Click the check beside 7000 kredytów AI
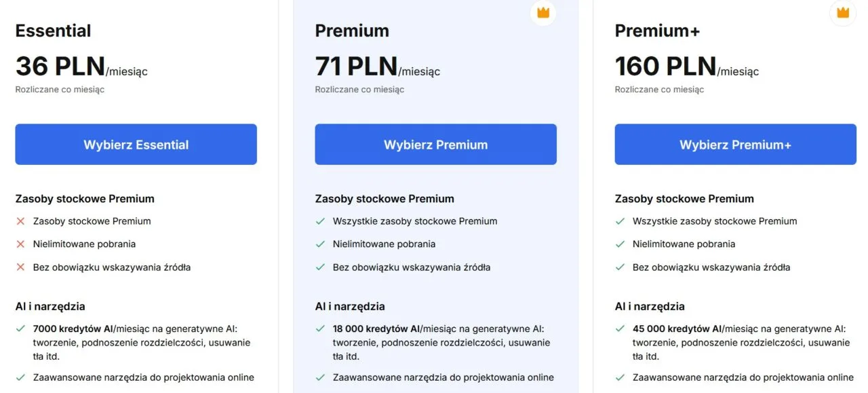This screenshot has height=393, width=868. point(20,329)
